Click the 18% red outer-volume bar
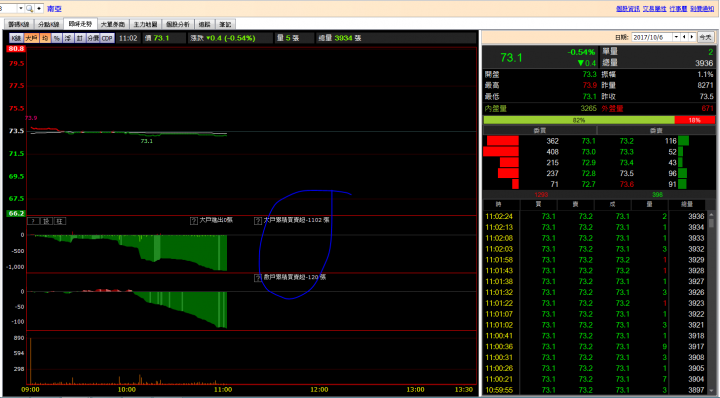720x398 pixels. 694,120
